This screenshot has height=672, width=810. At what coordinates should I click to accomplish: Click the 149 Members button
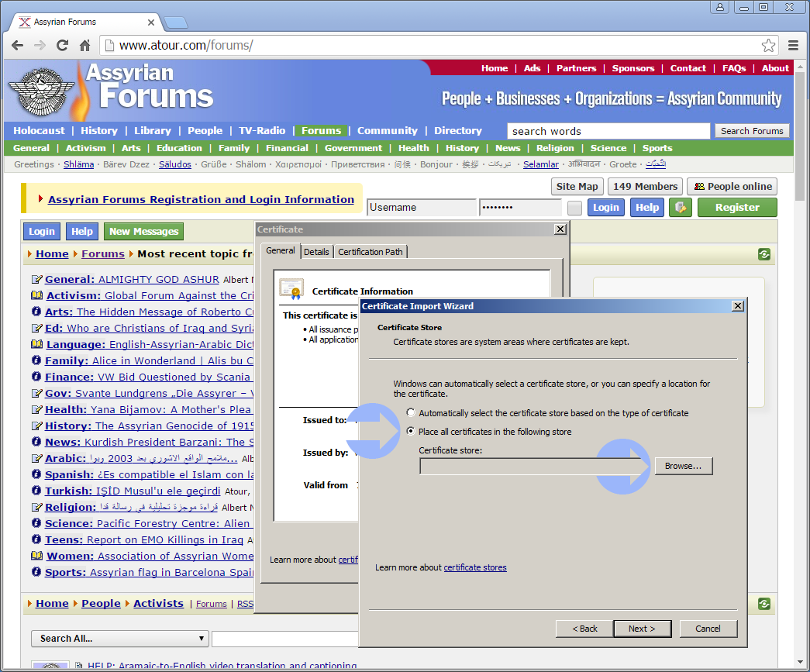coord(645,187)
